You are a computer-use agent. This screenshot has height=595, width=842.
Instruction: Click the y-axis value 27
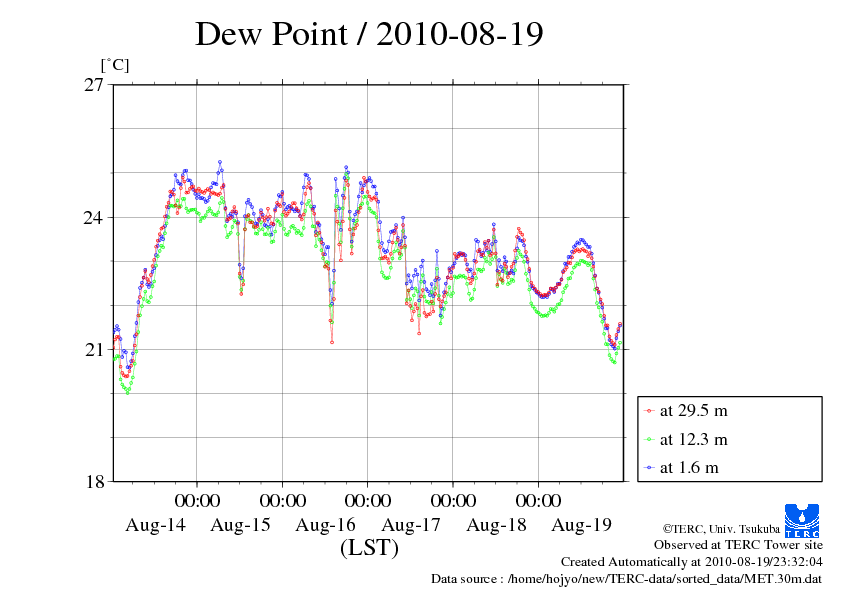tap(94, 85)
